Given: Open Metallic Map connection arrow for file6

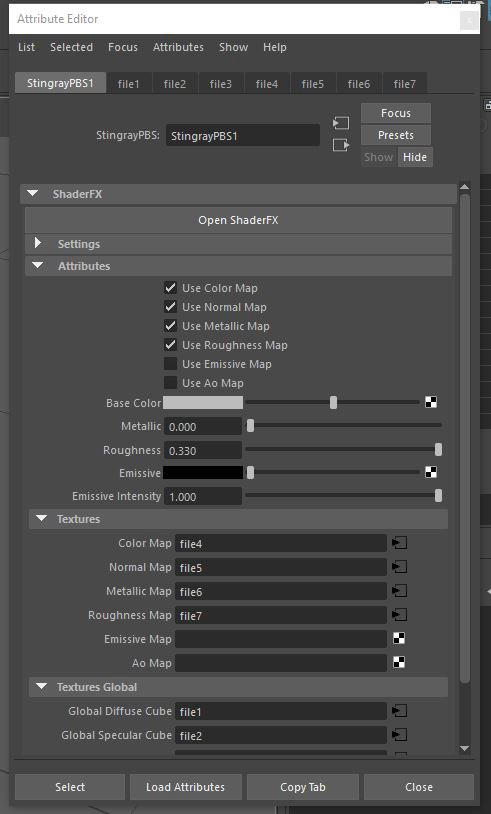Looking at the screenshot, I should click(x=399, y=591).
